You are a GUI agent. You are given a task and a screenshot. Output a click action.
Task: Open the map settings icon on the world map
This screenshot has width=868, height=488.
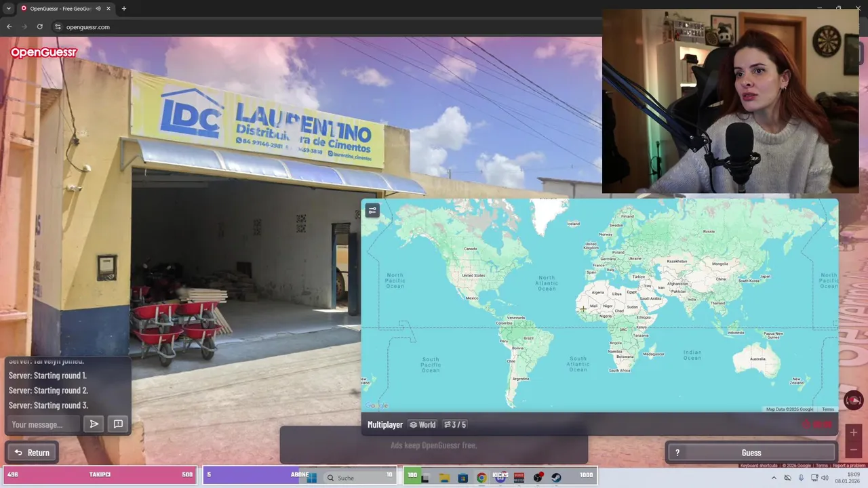tap(372, 211)
